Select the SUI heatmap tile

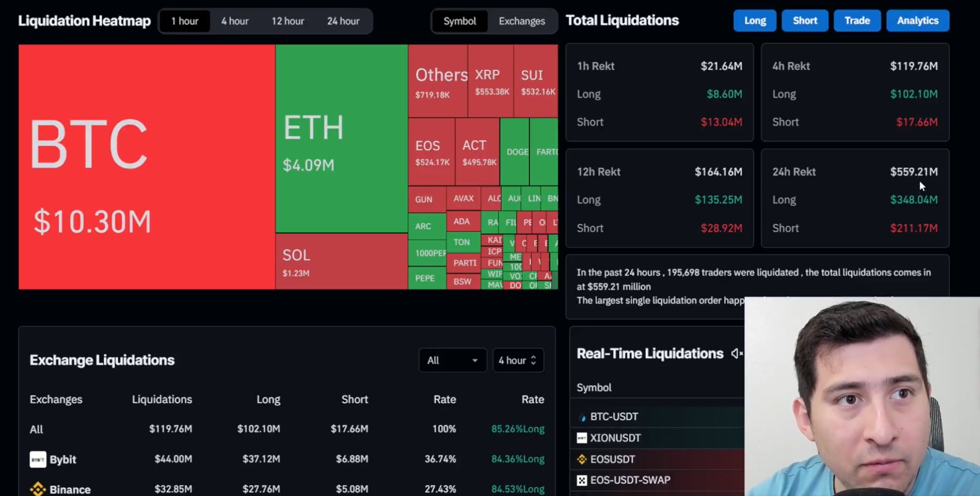pos(536,81)
